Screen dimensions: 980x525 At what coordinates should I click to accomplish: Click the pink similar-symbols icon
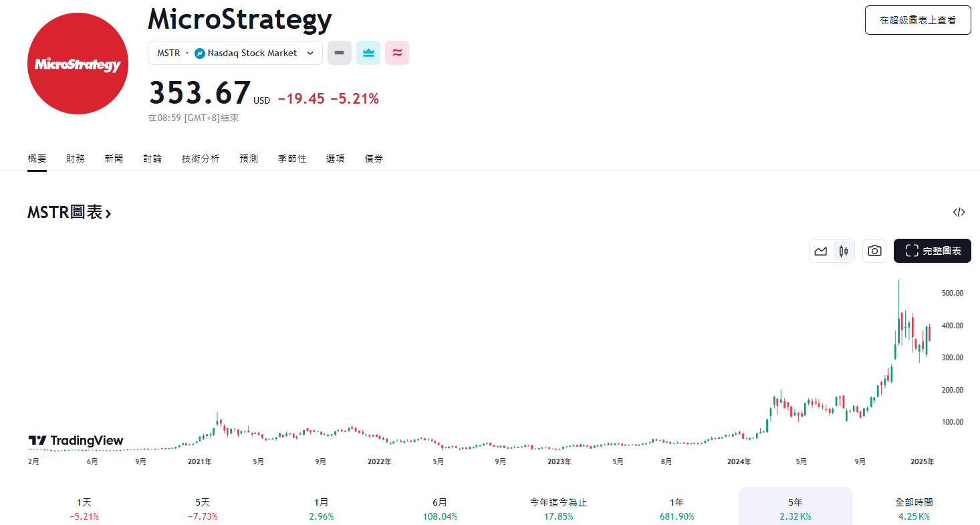pos(396,52)
